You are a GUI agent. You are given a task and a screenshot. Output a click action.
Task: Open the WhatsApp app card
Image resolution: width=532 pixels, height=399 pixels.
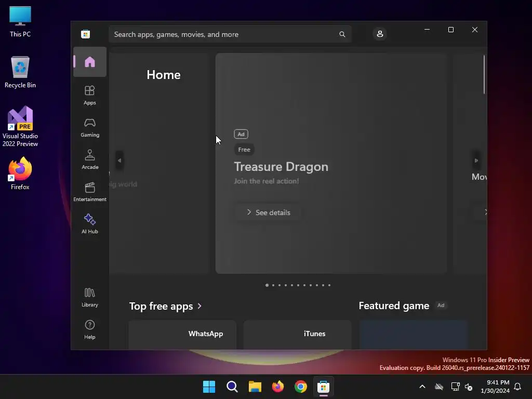pos(182,335)
